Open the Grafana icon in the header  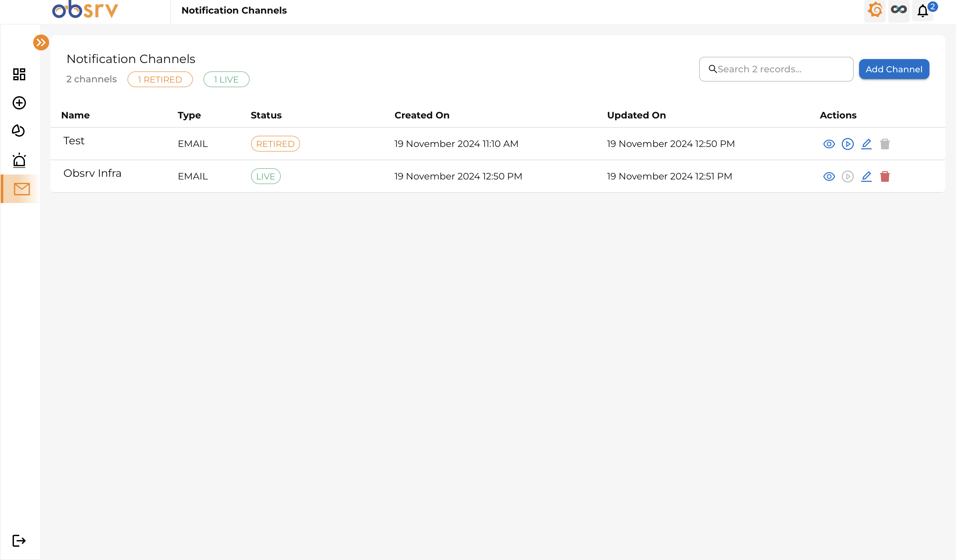(875, 10)
